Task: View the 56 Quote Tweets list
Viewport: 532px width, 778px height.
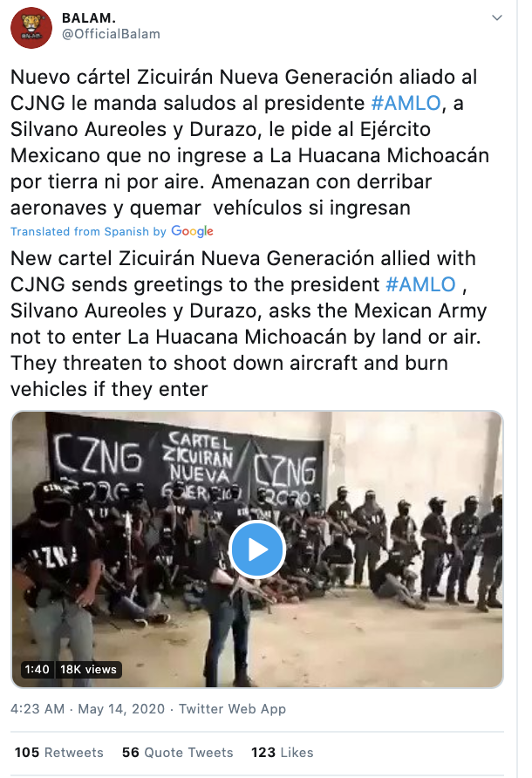Action: tap(178, 753)
